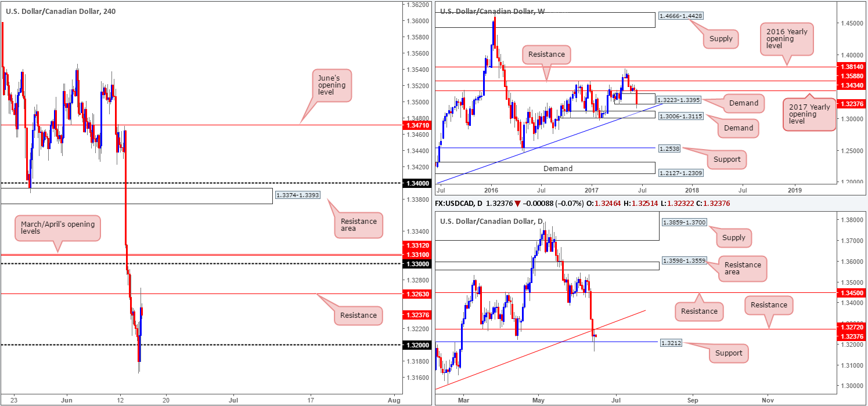Click the 1.32376 current price tag on 240 chart
Image resolution: width=868 pixels, height=406 pixels.
(417, 315)
